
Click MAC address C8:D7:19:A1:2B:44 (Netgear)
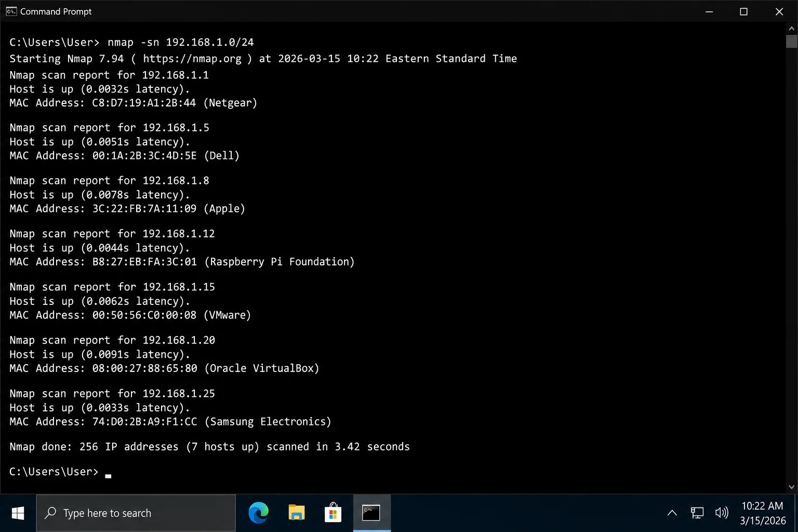(134, 103)
